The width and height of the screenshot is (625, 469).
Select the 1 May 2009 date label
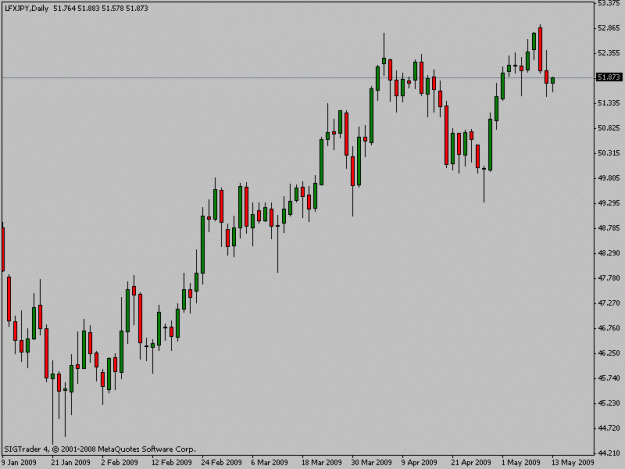pos(521,463)
